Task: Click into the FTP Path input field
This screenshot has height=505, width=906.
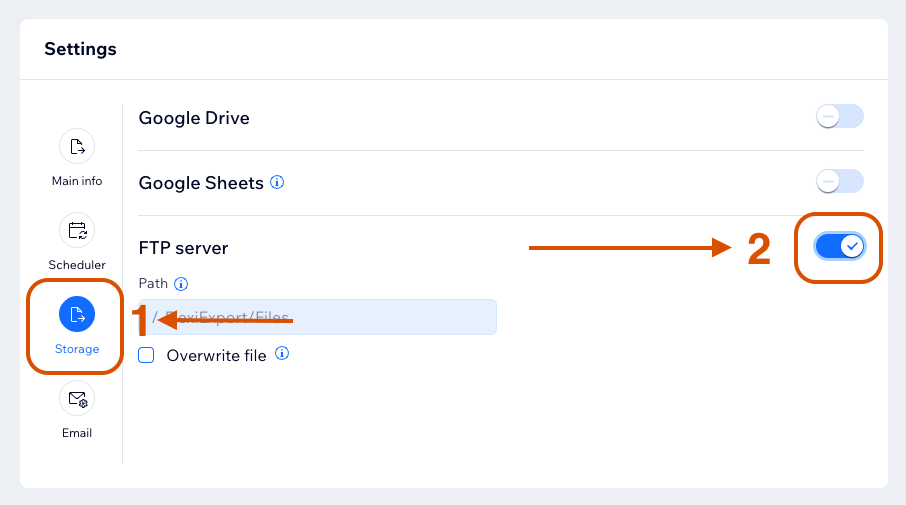Action: 317,317
